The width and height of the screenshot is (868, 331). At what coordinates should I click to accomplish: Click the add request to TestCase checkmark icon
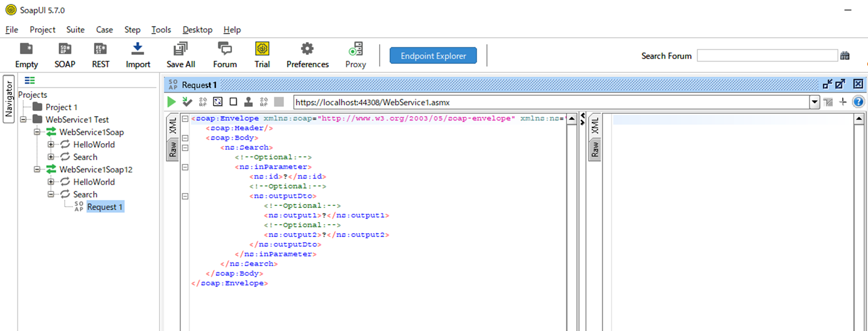coord(187,102)
